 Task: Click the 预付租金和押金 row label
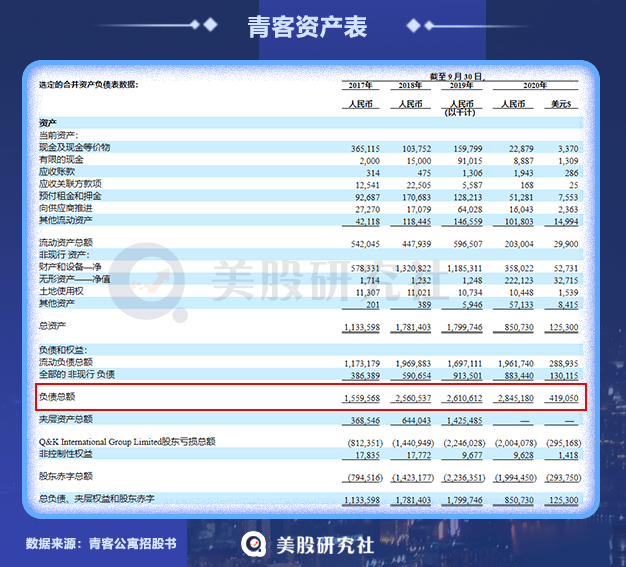(x=70, y=196)
